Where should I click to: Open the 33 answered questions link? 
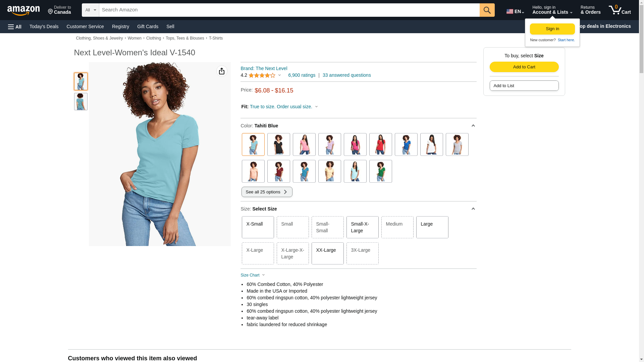click(x=346, y=75)
